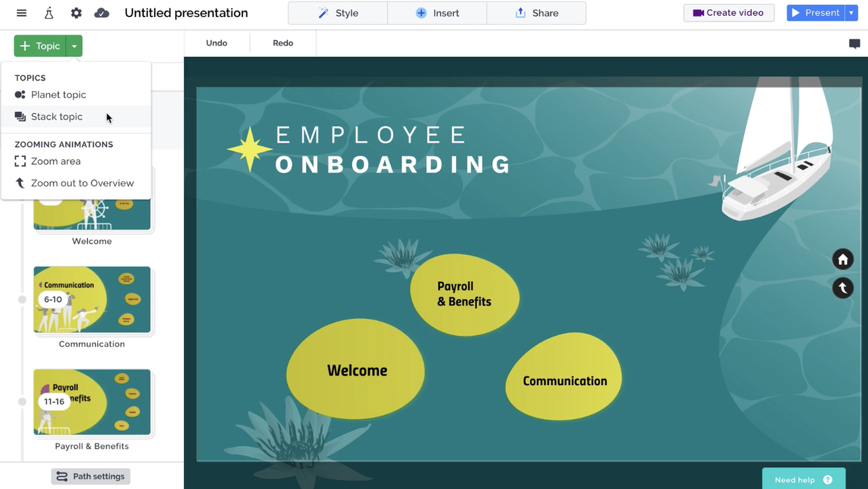Click the Zoom out to Overview arrow icon
The image size is (868, 489).
[20, 183]
